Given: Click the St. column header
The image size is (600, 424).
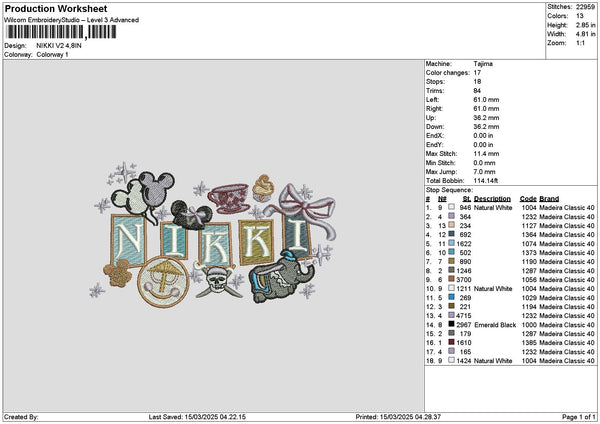Looking at the screenshot, I should click(x=466, y=199).
